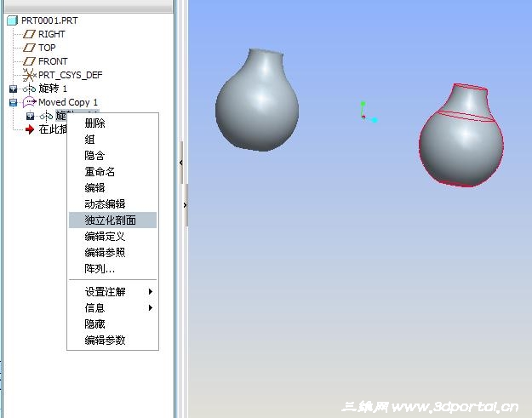Collapse the Moved Copy 1 node

[x=14, y=102]
